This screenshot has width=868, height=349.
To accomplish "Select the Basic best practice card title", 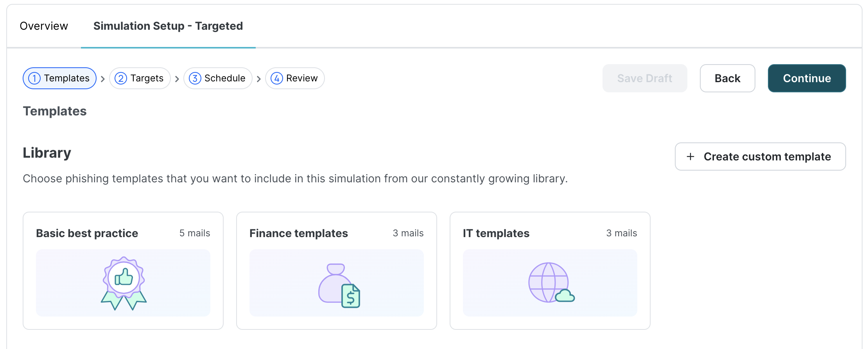I will coord(87,233).
